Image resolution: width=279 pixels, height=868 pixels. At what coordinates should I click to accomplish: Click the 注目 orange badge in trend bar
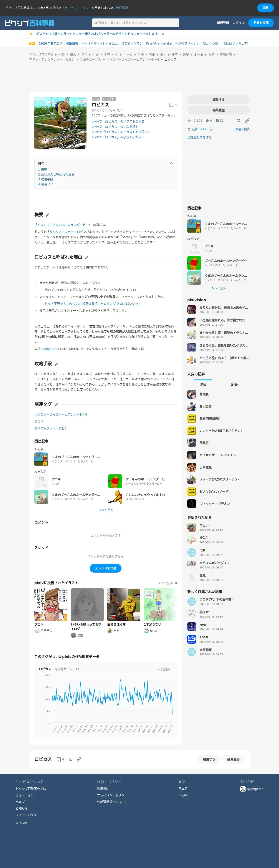tap(32, 43)
